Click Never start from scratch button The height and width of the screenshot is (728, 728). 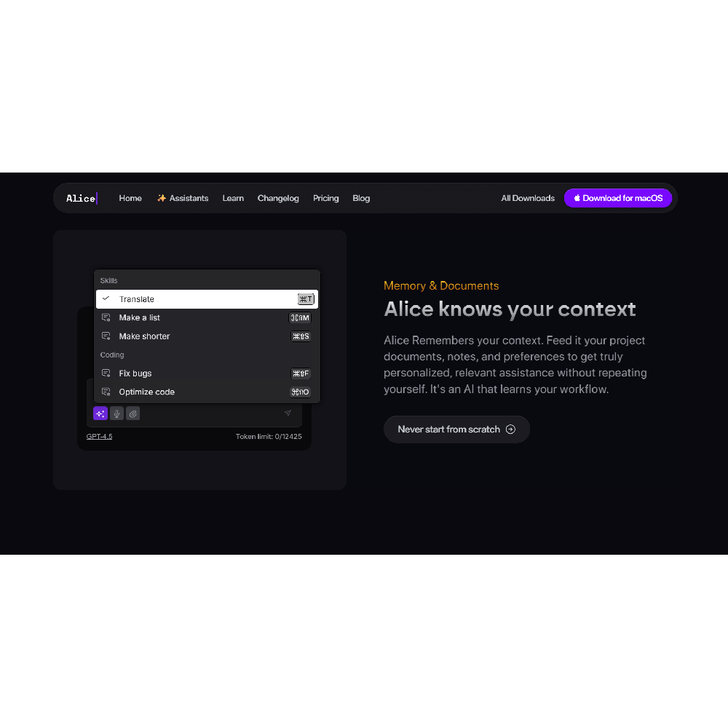(456, 430)
